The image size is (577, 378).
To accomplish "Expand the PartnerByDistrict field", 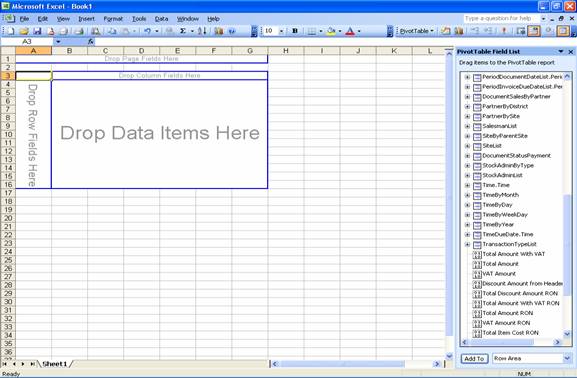I will (467, 106).
